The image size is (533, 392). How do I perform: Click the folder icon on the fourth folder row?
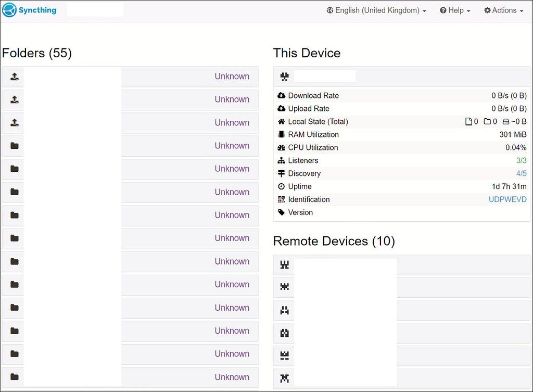(x=13, y=146)
